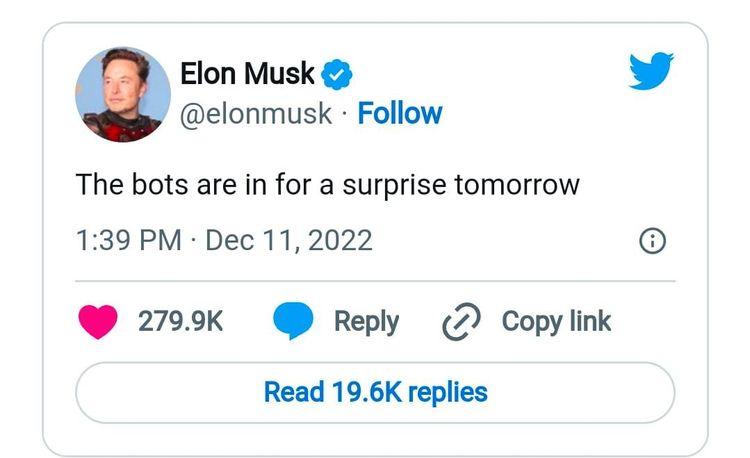
Task: Click the tweet text about bots
Action: pyautogui.click(x=328, y=186)
